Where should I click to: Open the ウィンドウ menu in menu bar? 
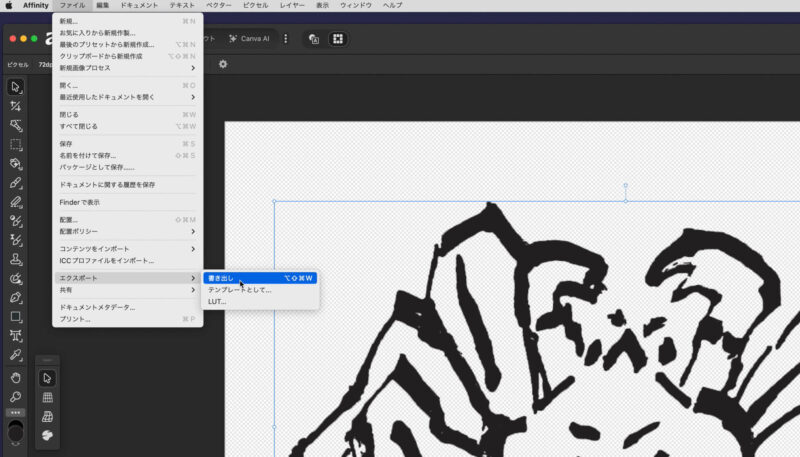click(356, 5)
